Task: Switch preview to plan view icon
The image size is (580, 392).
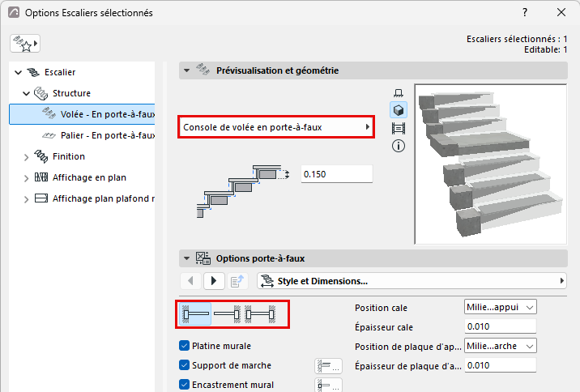Action: click(399, 92)
